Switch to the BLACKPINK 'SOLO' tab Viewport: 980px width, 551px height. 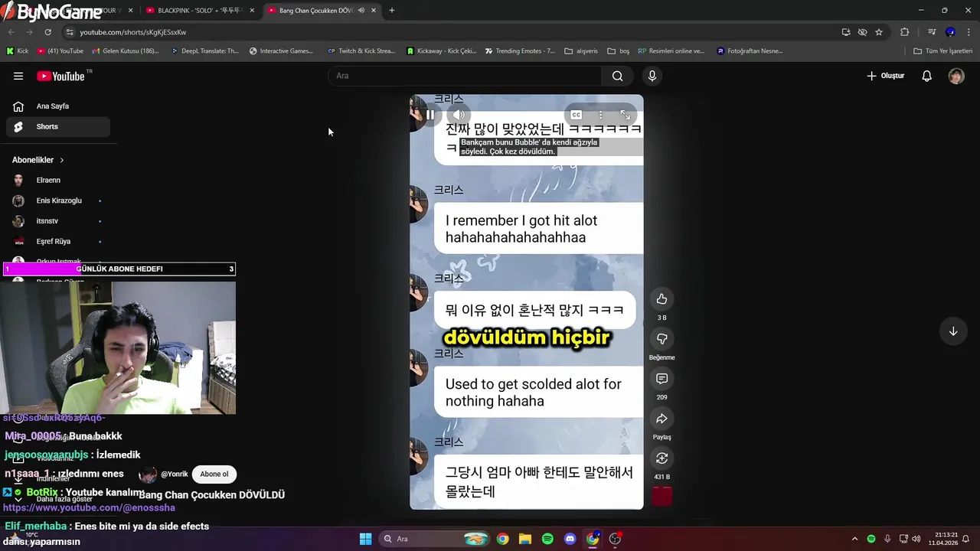pyautogui.click(x=199, y=11)
